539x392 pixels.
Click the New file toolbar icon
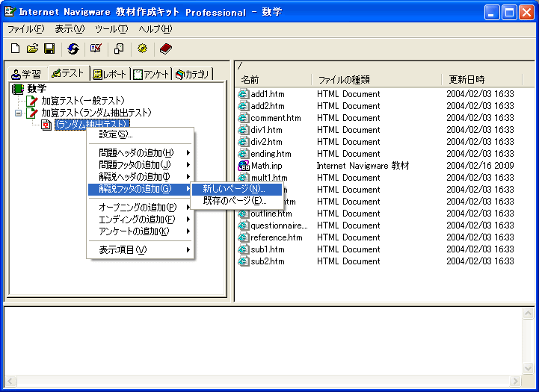(15, 49)
